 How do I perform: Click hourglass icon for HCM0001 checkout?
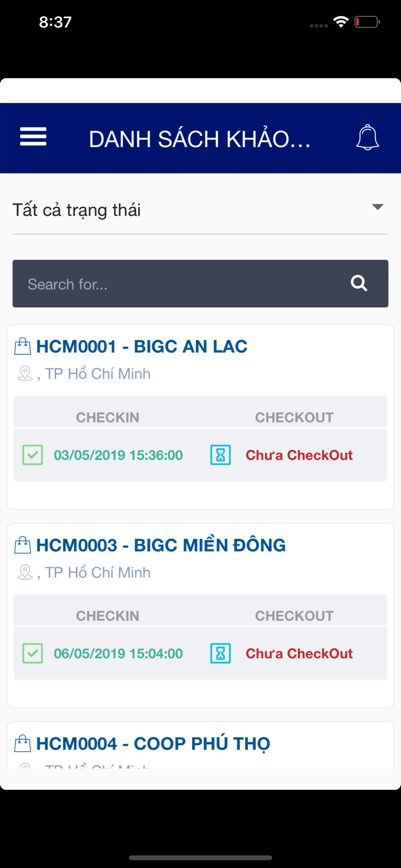click(220, 455)
